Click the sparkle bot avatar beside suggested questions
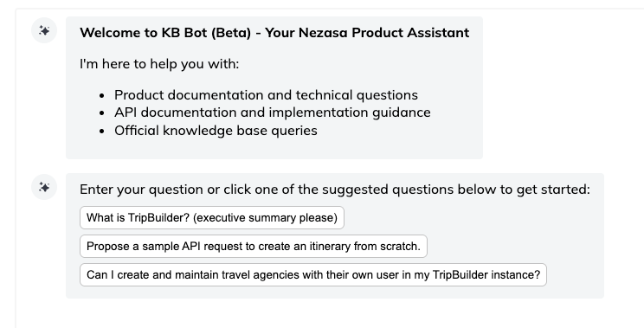Viewport: 644px width, 328px height. [44, 187]
